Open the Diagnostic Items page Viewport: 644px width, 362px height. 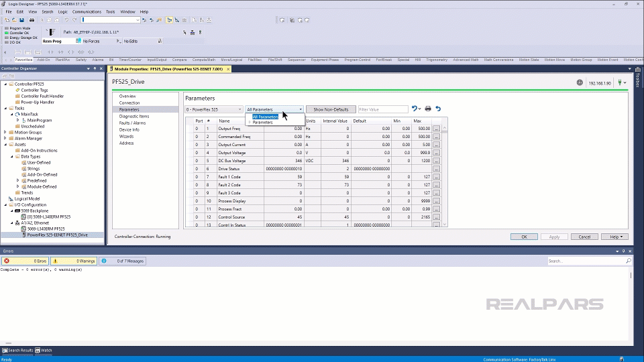click(134, 116)
